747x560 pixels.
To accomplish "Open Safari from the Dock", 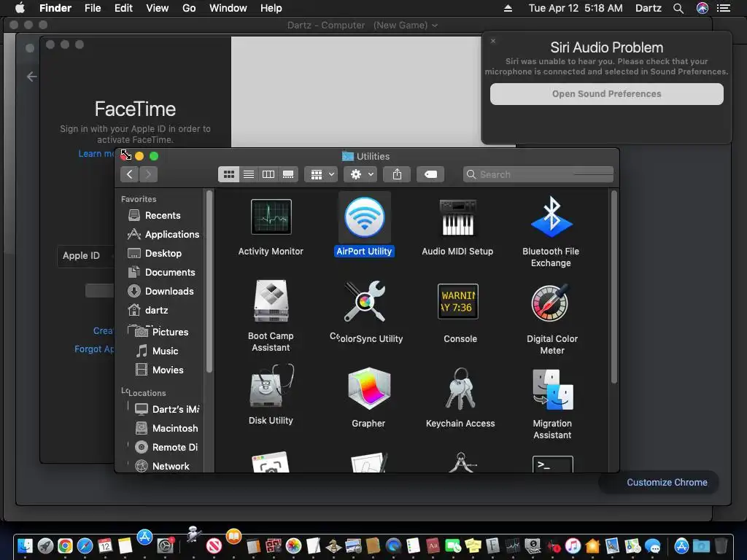I will point(85,545).
